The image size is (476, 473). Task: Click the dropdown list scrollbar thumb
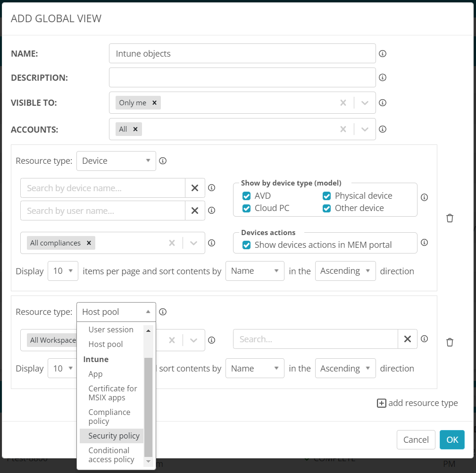pos(148,406)
